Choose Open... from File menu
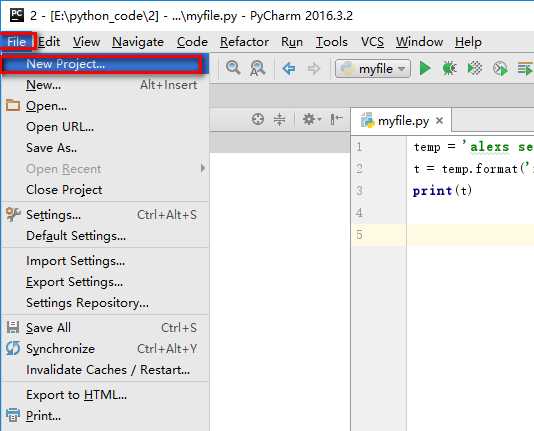This screenshot has width=534, height=431. click(105, 106)
